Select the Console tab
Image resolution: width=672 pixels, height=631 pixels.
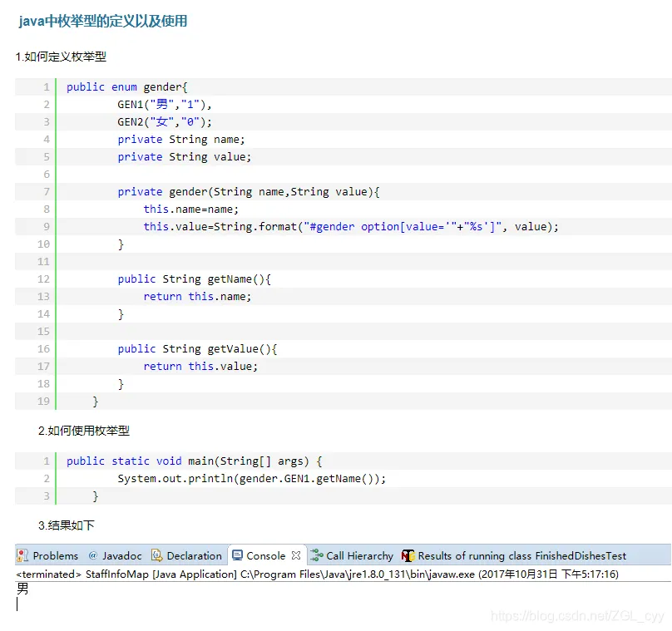coord(265,555)
